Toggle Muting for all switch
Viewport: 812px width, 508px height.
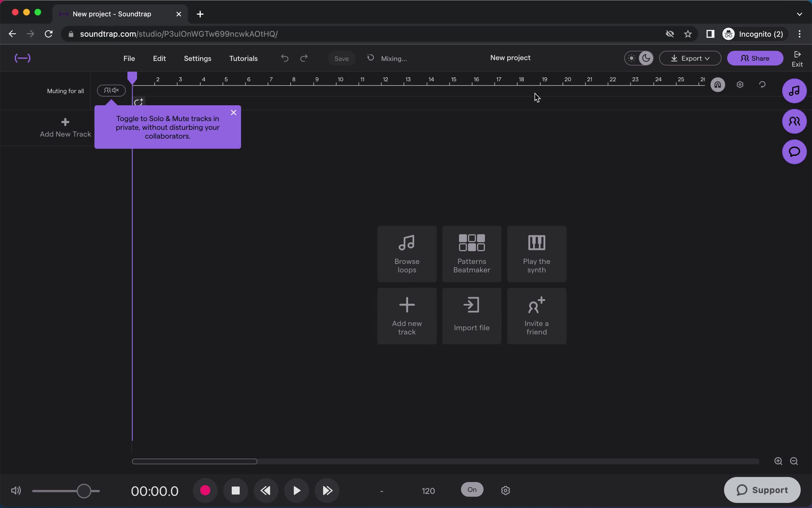coord(111,90)
